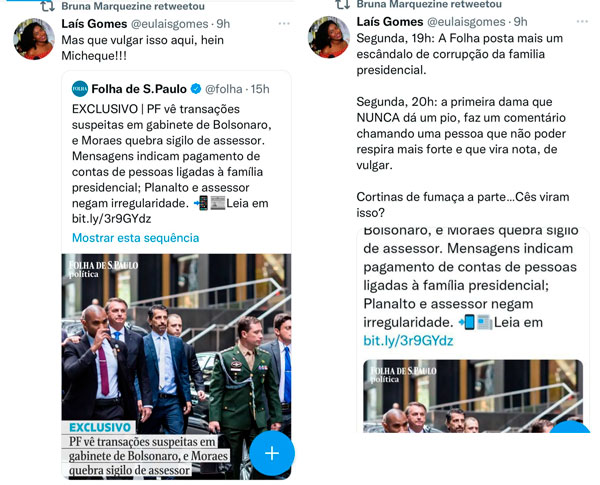Click Laís Gomes avatar in left tweet
The height and width of the screenshot is (485, 600).
coord(34,39)
